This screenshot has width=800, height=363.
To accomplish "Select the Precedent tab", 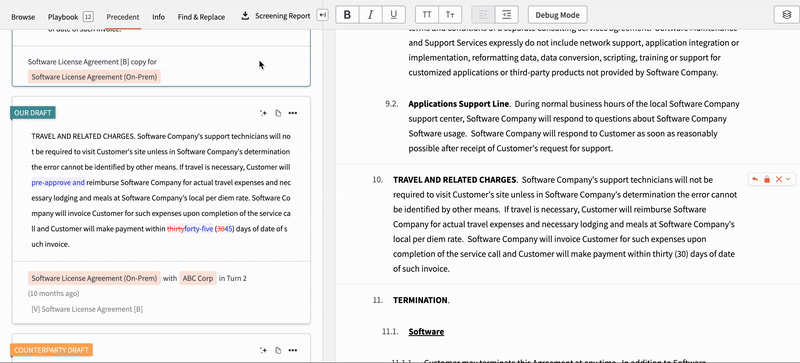I will click(122, 17).
